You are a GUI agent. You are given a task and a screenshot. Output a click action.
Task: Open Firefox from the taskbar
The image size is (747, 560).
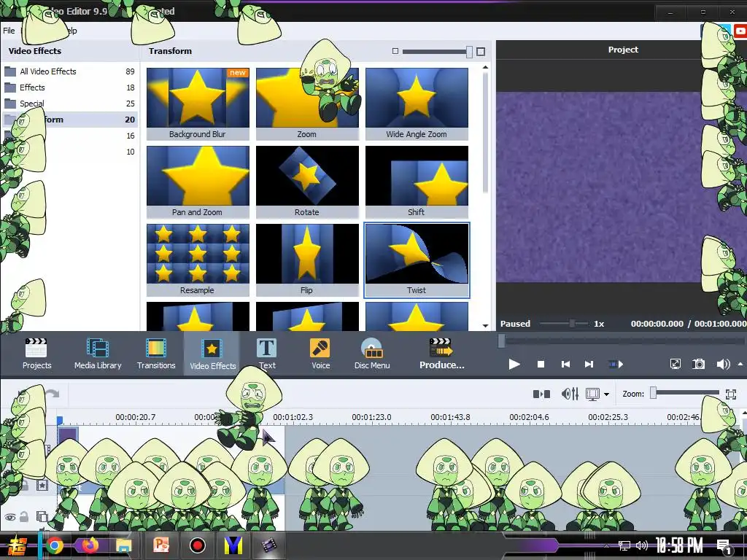click(x=90, y=545)
